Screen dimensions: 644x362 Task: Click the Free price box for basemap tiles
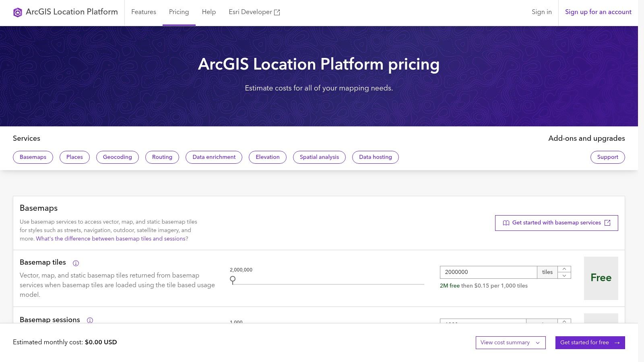[601, 278]
